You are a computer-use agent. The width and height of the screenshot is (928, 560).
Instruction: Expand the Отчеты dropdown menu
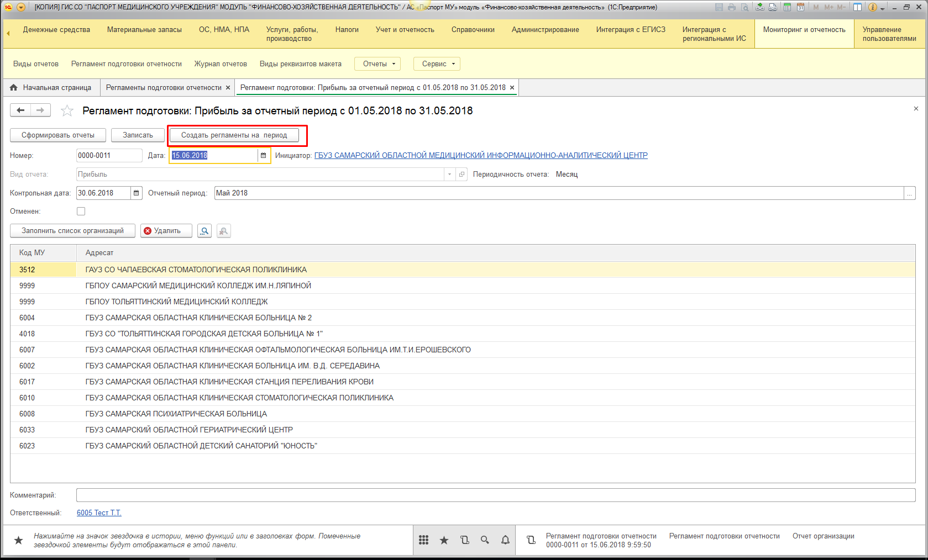(x=379, y=64)
